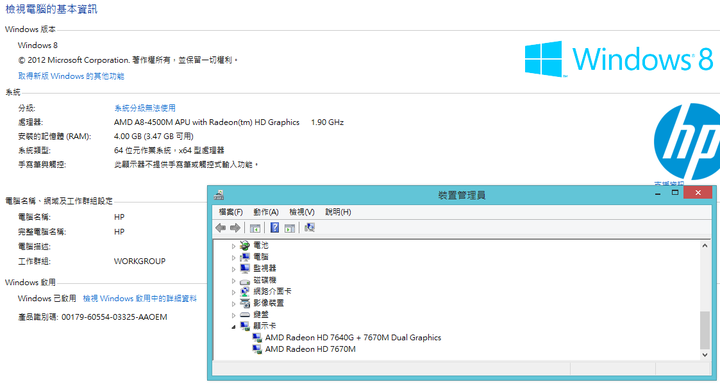
Task: Select the 網路介面卡 network adapter icon
Action: point(245,292)
